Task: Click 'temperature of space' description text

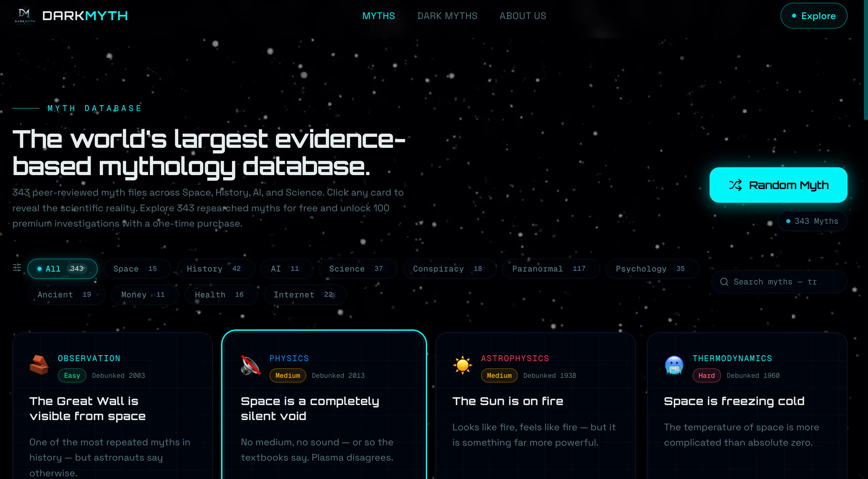Action: pos(742,435)
